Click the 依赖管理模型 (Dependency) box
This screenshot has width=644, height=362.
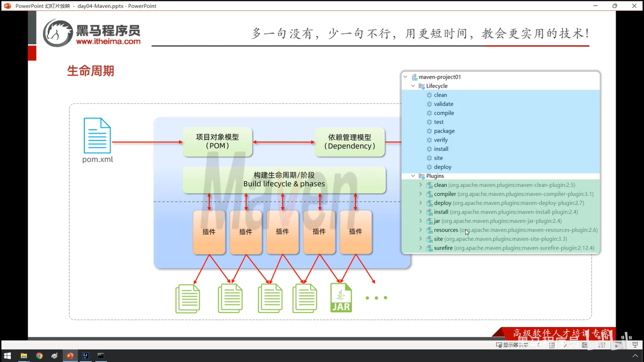pos(350,142)
